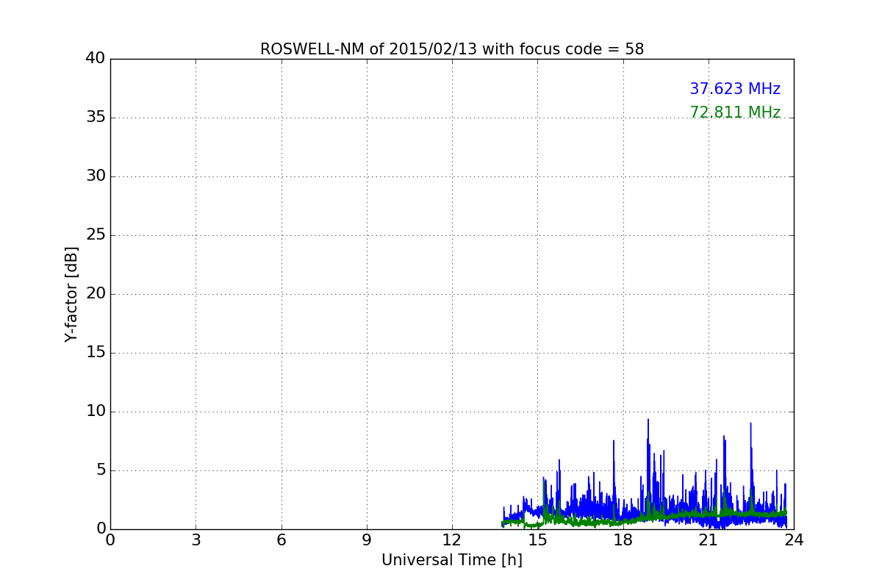
Task: Click the plot title "ROSWELL-NM of 2015/02/13 with focus code = 58"
Action: [x=452, y=49]
